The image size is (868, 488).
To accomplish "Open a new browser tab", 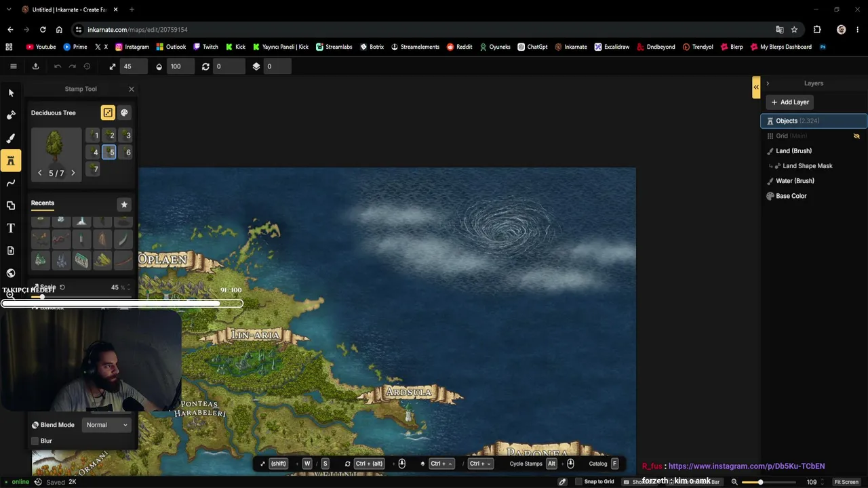I will (x=132, y=9).
